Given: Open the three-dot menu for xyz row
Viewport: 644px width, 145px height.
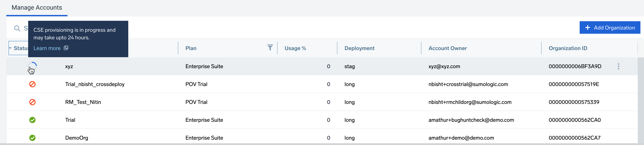Looking at the screenshot, I should (x=618, y=66).
